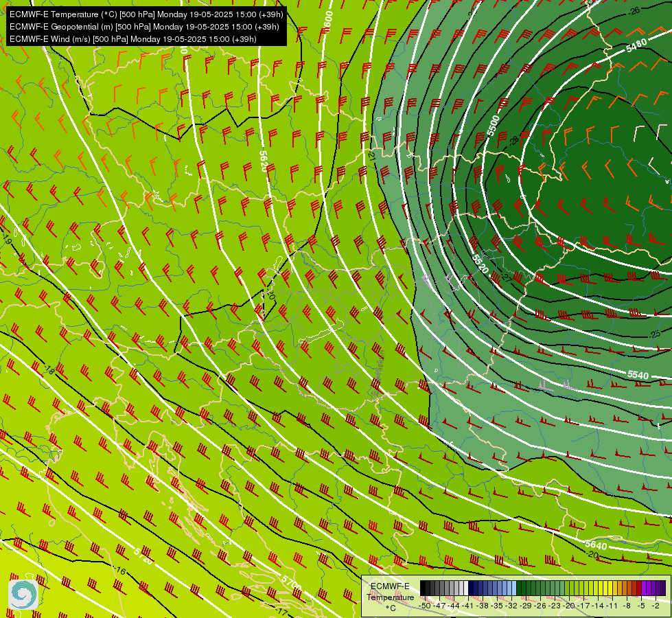Click the -29 legend tick label
The height and width of the screenshot is (618, 672).
[526, 606]
